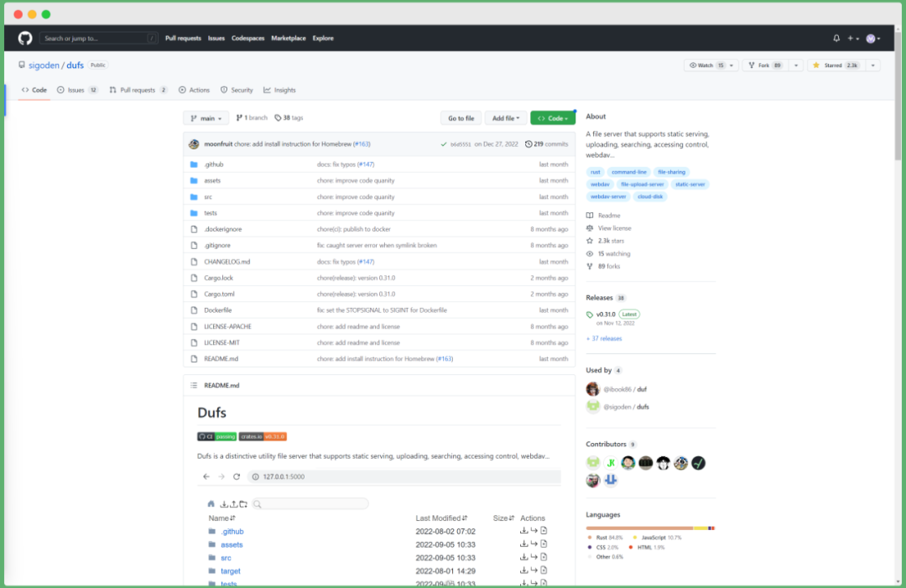906x588 pixels.
Task: Click the file icon next to .dockerignore
Action: (x=194, y=229)
